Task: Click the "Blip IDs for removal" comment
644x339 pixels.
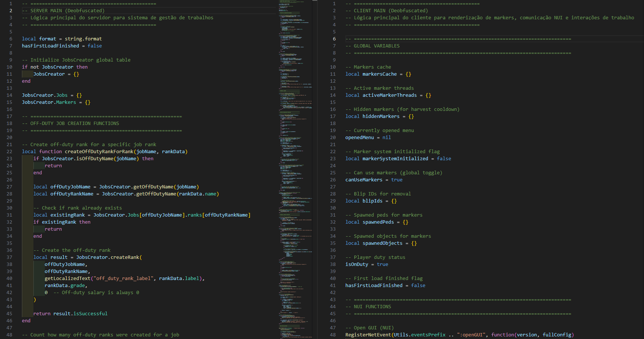Action: [x=378, y=194]
